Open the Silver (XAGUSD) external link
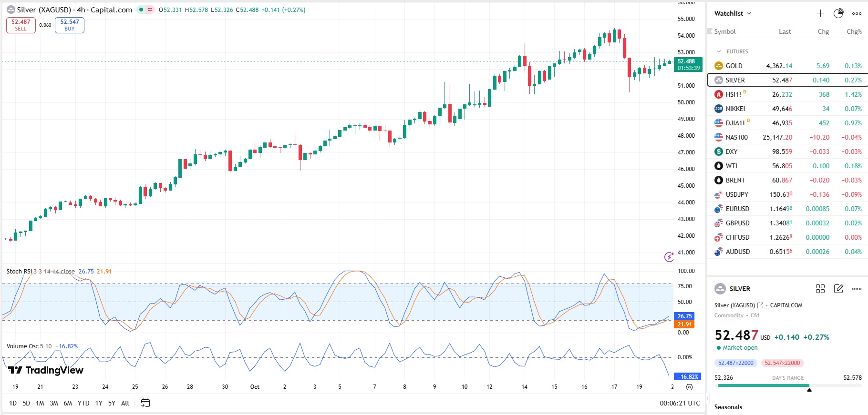This screenshot has height=415, width=868. pyautogui.click(x=760, y=305)
